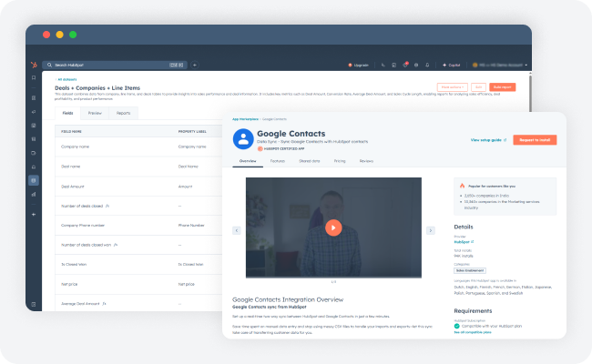Click the App Marketplace breadcrumb link

pyautogui.click(x=245, y=119)
